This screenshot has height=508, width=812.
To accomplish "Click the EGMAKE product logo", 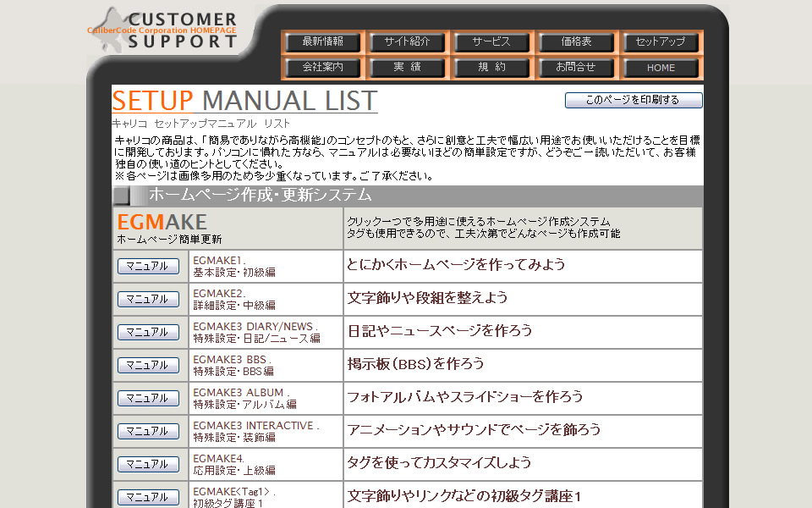I will click(x=162, y=222).
